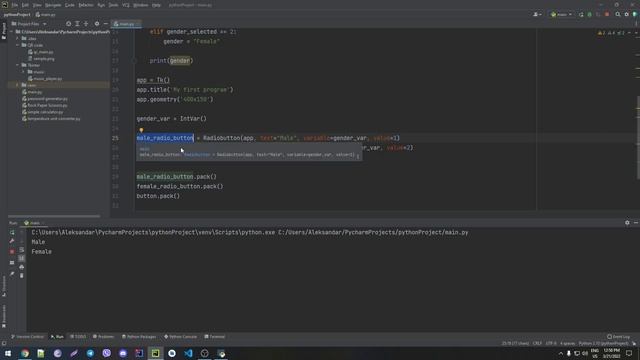Image resolution: width=640 pixels, height=360 pixels.
Task: Collapse the project root folder node
Action: 11,32
